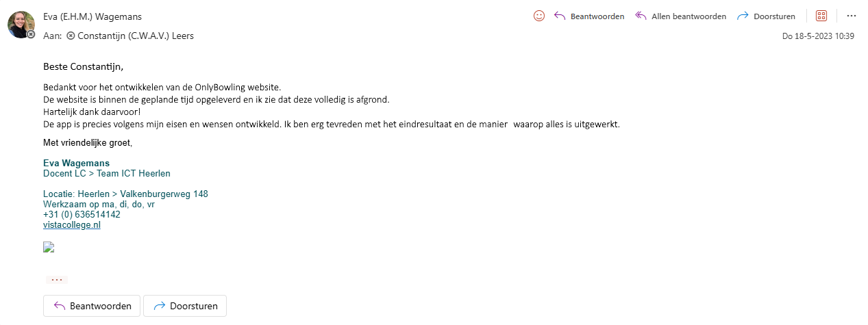Click the smiley reaction icon
Viewport: 868px width, 325px height.
click(x=539, y=16)
